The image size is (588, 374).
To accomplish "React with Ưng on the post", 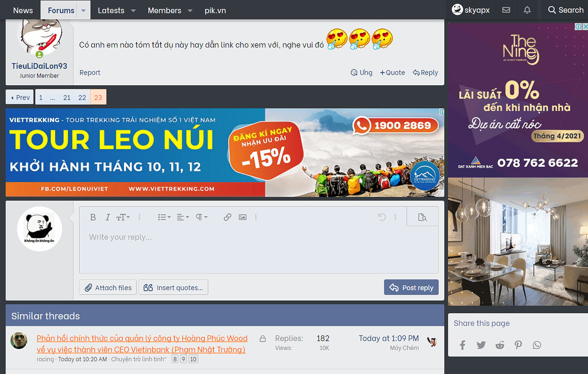I will click(x=362, y=73).
